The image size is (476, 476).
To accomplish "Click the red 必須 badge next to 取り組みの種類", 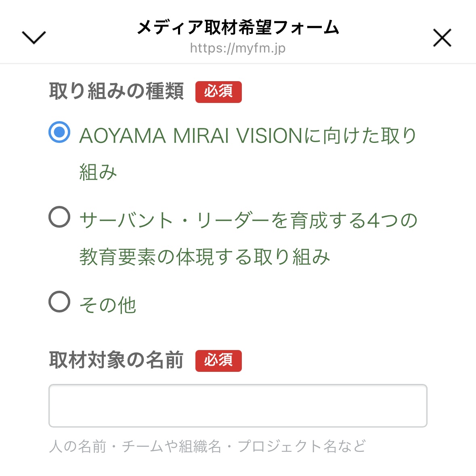I will pyautogui.click(x=218, y=92).
